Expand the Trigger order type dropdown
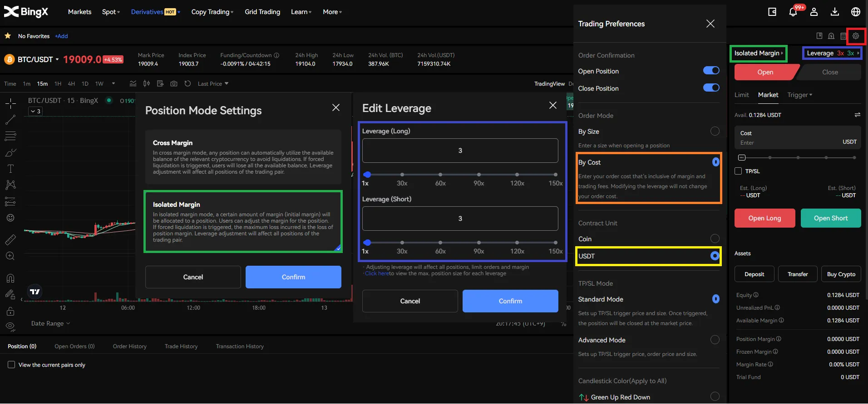 (799, 95)
